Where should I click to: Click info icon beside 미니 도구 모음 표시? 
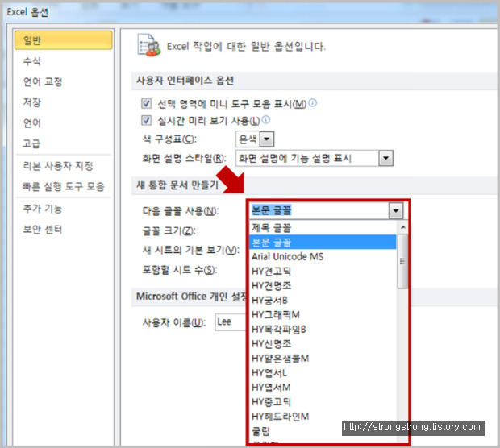tap(313, 102)
